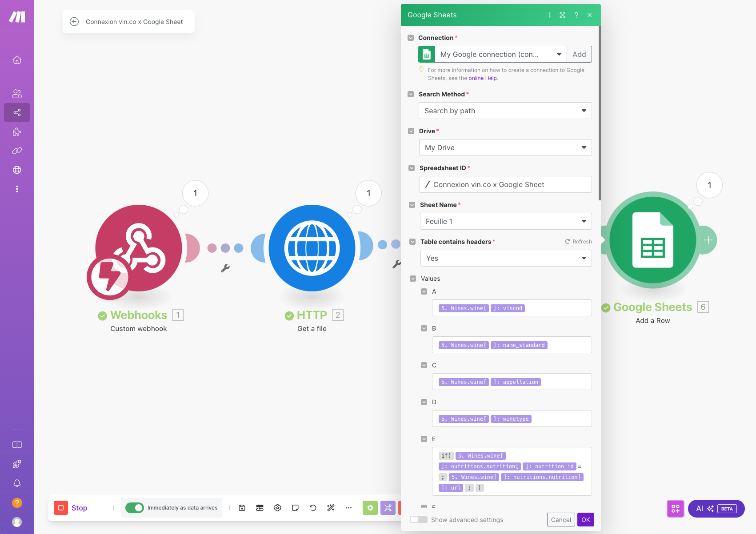Open the Webhooks globe icon in sidebar
The height and width of the screenshot is (534, 756).
(x=17, y=170)
